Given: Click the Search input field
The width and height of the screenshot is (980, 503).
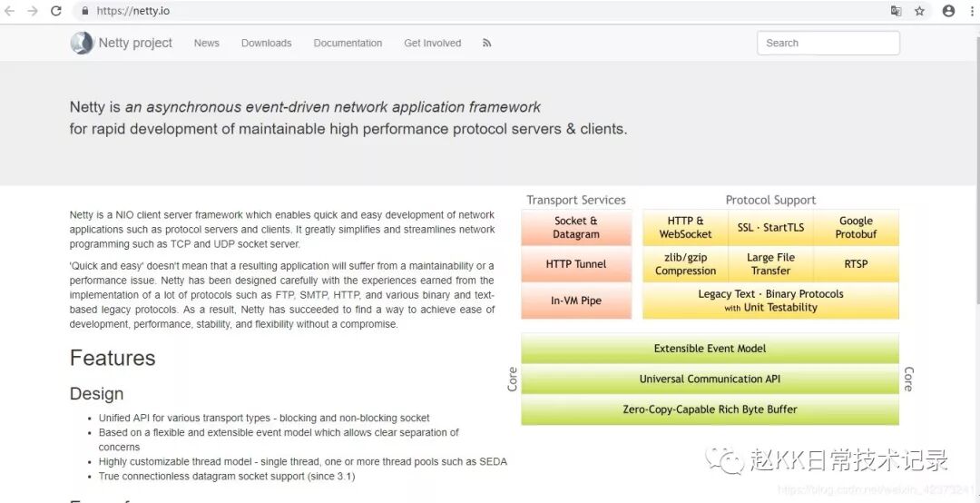Looking at the screenshot, I should coord(828,44).
